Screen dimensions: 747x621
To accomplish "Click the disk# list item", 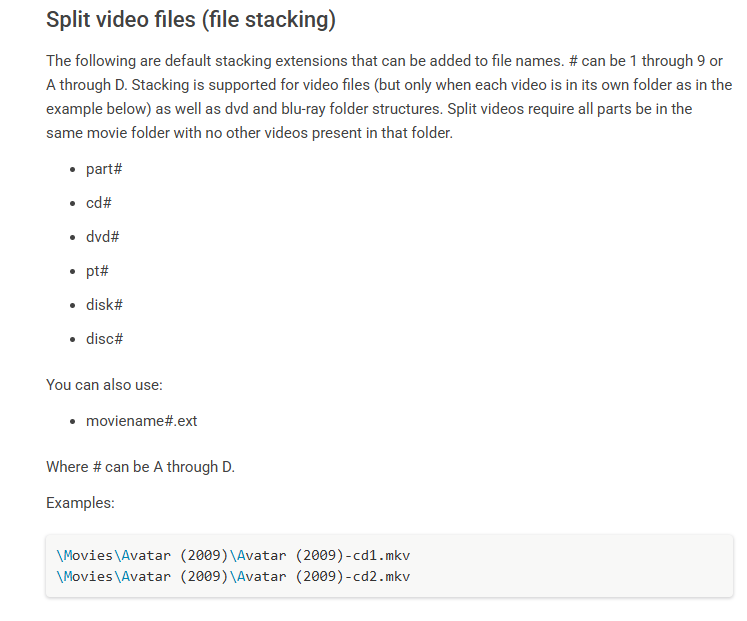I will click(104, 305).
